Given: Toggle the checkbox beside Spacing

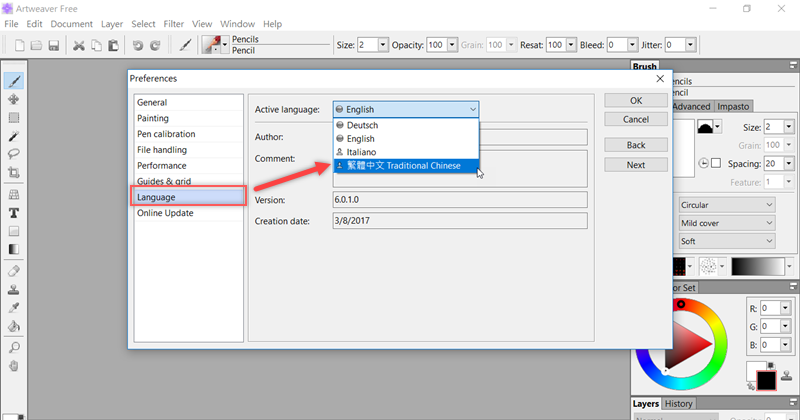Looking at the screenshot, I should (717, 163).
